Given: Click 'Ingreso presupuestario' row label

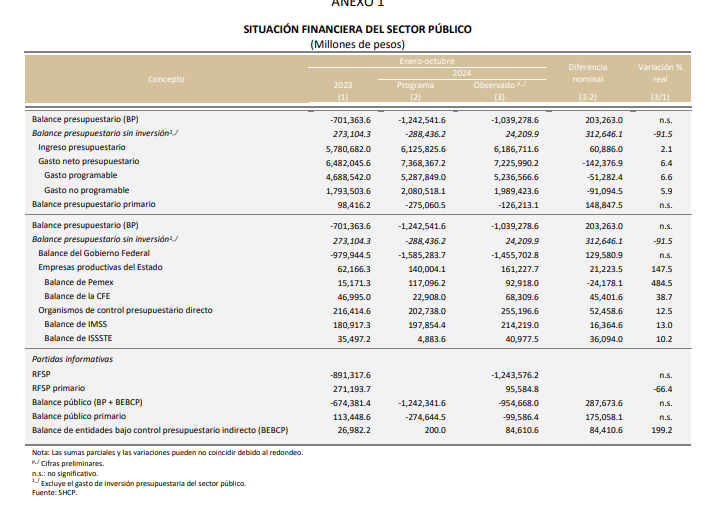Looking at the screenshot, I should click(x=82, y=147).
